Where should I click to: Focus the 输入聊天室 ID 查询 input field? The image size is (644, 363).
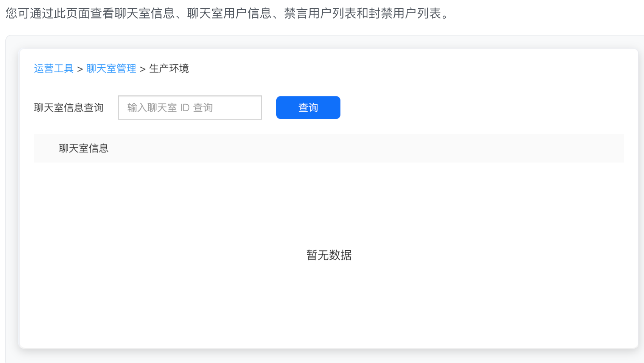pyautogui.click(x=190, y=108)
